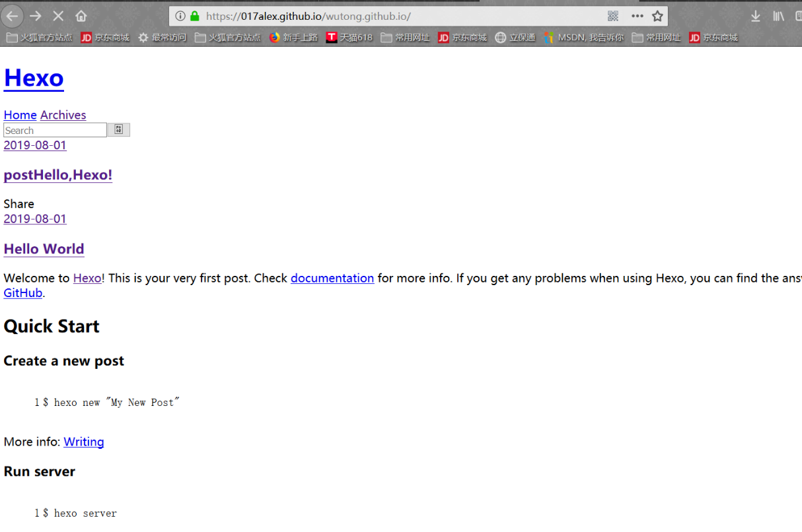The image size is (802, 532).
Task: Open the MSDN, 我告诉你 bookmark
Action: click(583, 38)
